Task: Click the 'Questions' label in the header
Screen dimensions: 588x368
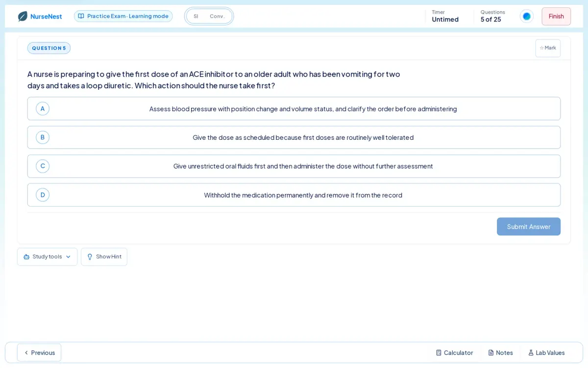Action: pyautogui.click(x=493, y=12)
